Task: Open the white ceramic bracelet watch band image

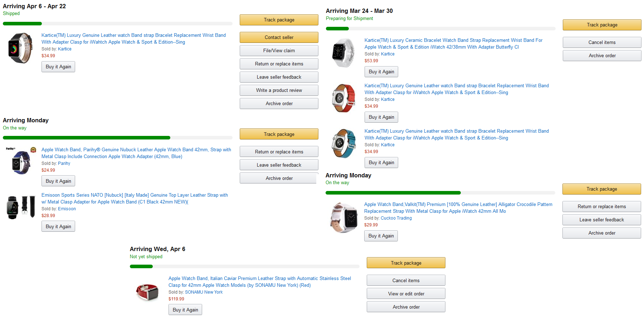Action: click(343, 53)
